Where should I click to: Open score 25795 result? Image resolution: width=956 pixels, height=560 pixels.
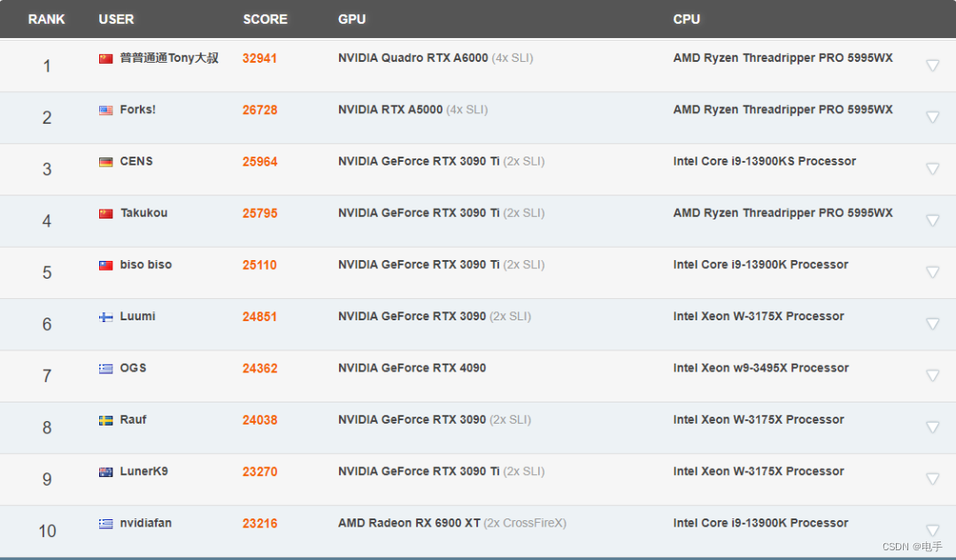(259, 214)
